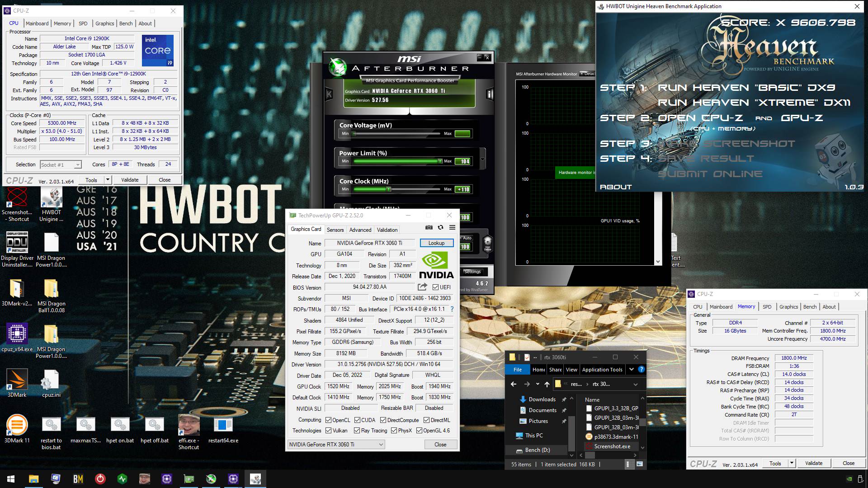The width and height of the screenshot is (868, 488).
Task: Open the GPU-Z hamburger menu
Action: click(452, 227)
